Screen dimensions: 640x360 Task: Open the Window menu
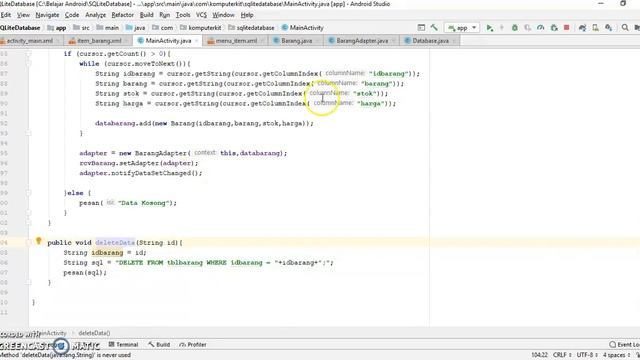(x=223, y=15)
